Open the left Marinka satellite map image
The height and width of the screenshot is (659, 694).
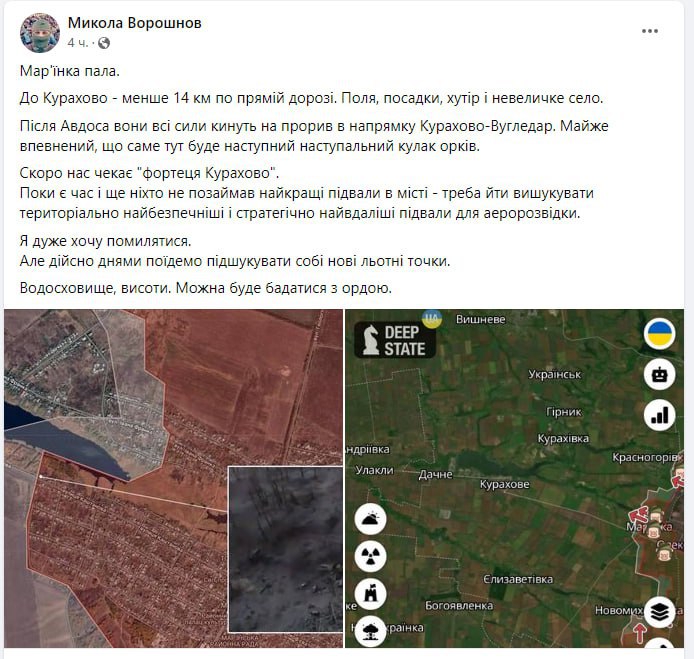(x=173, y=478)
